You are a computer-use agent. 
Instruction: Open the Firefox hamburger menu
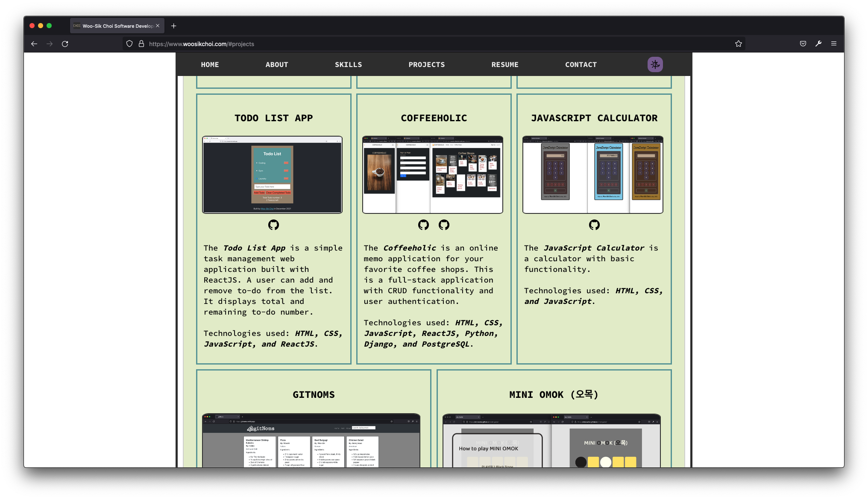(833, 44)
